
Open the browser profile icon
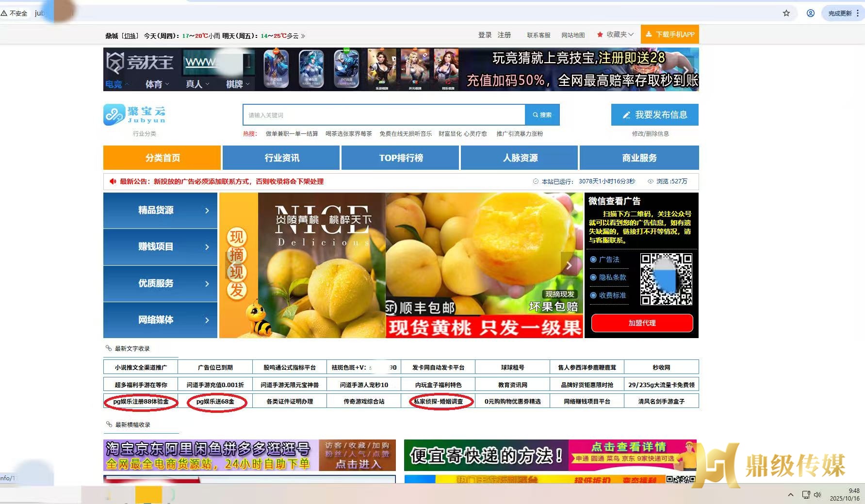click(810, 13)
